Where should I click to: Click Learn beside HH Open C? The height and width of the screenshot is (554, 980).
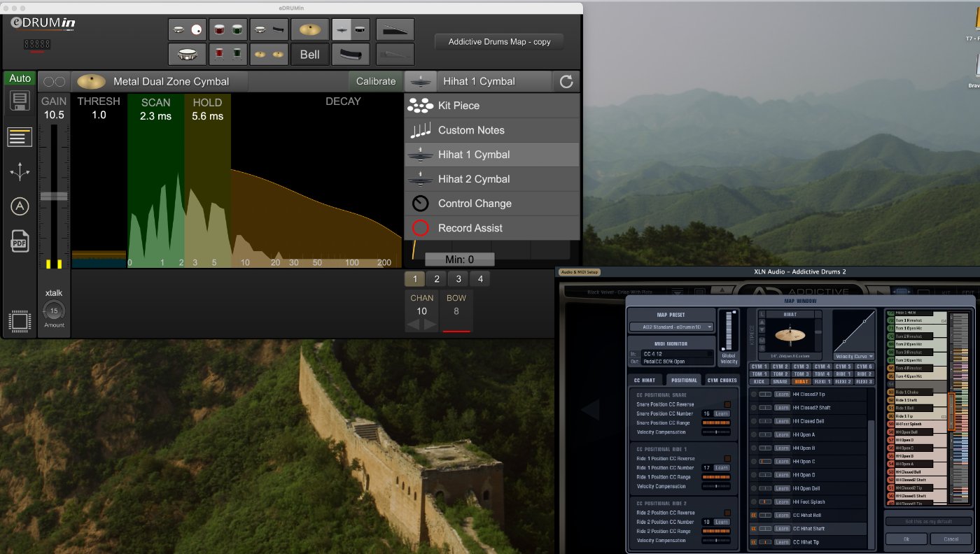(x=782, y=462)
